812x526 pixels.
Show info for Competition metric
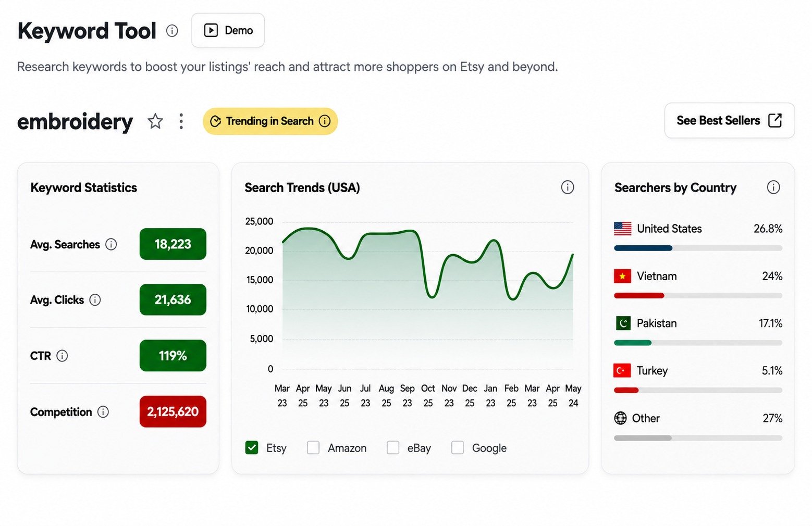[x=103, y=412]
